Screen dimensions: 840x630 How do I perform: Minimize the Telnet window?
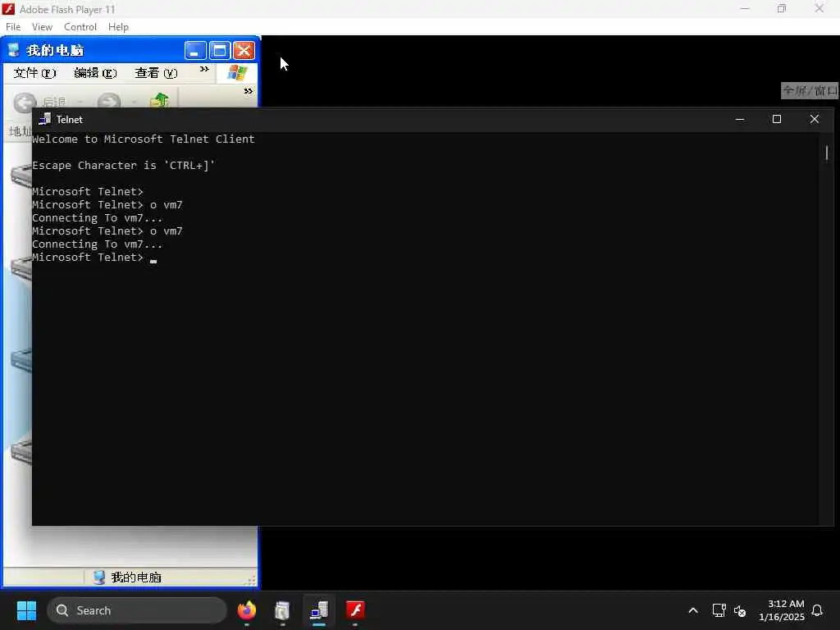pyautogui.click(x=740, y=119)
